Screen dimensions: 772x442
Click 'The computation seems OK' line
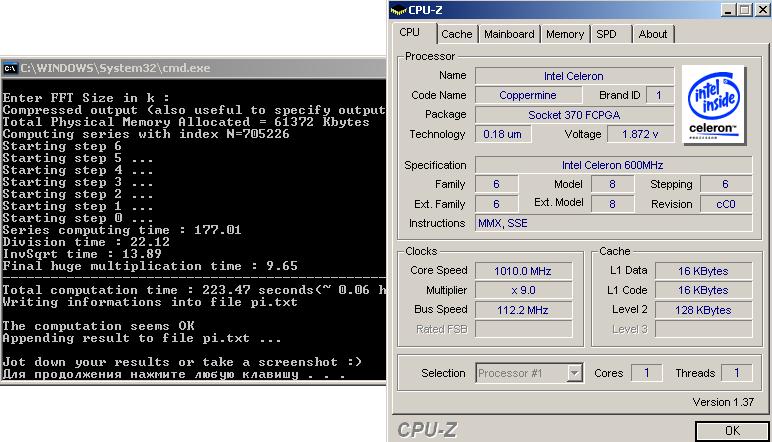pos(98,326)
